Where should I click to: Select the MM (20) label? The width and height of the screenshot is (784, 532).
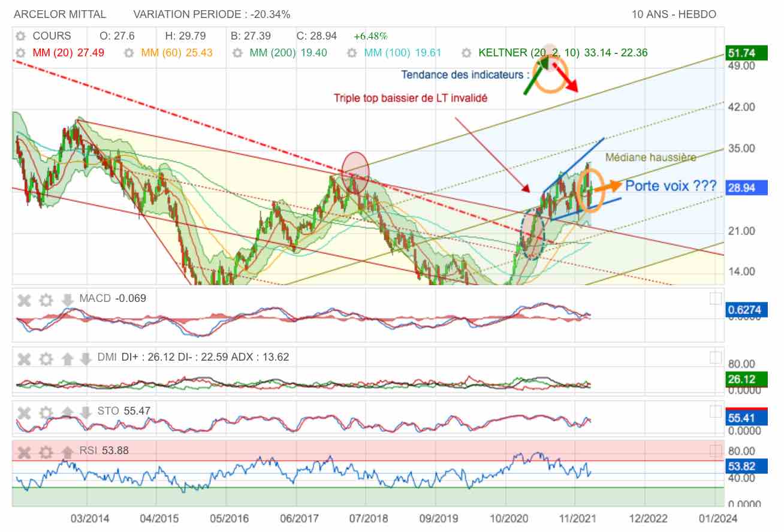coord(53,53)
